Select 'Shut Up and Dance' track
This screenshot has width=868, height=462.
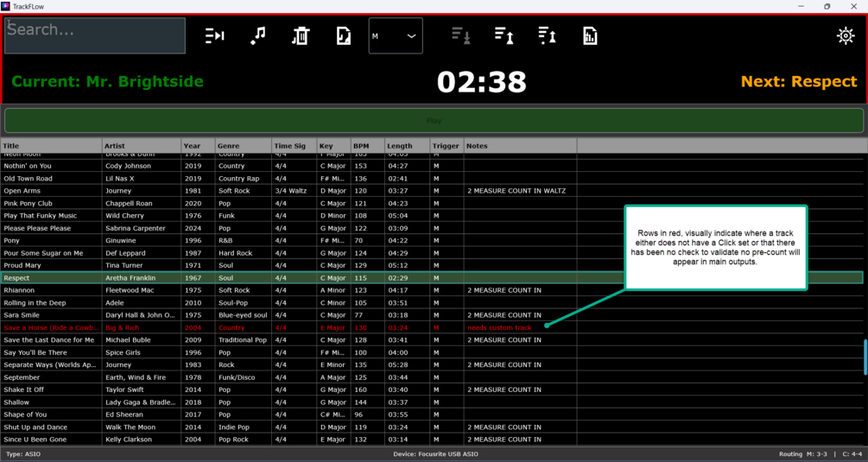(x=35, y=427)
